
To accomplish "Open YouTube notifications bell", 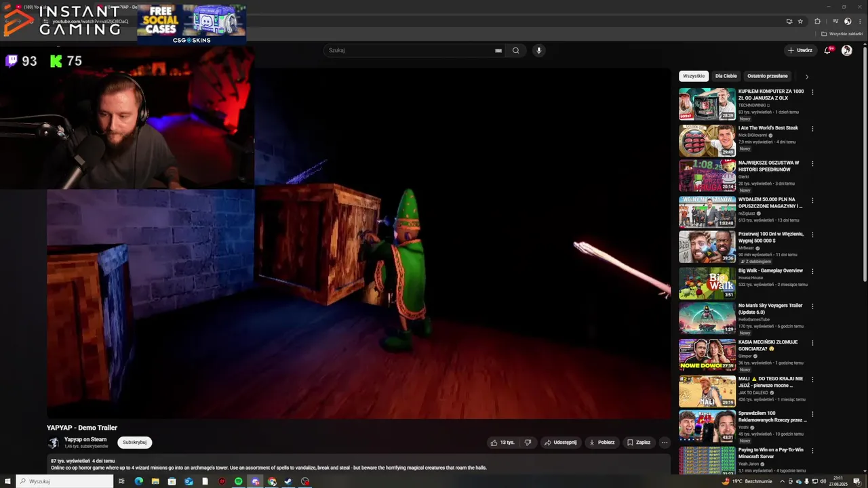I will pyautogui.click(x=827, y=50).
